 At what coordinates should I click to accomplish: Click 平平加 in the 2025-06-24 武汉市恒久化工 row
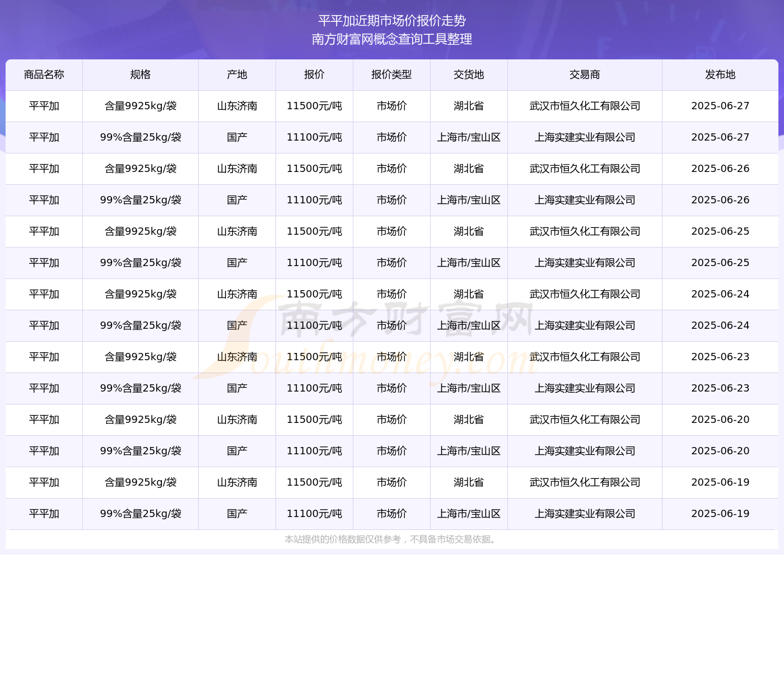coord(44,294)
